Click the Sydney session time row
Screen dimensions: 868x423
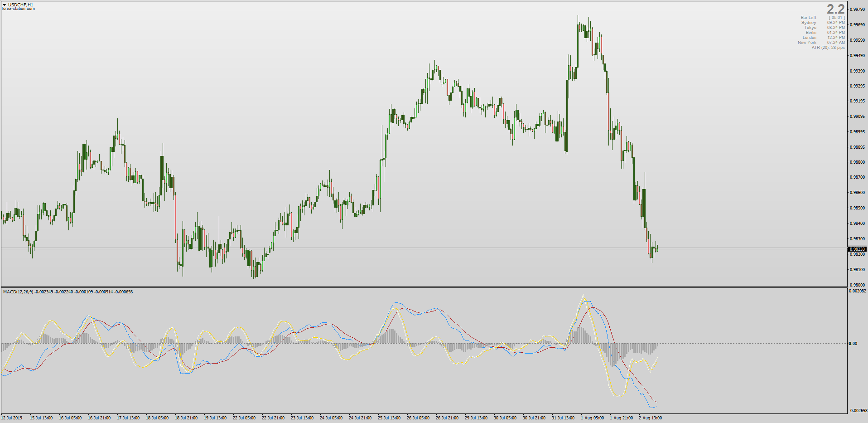[823, 23]
